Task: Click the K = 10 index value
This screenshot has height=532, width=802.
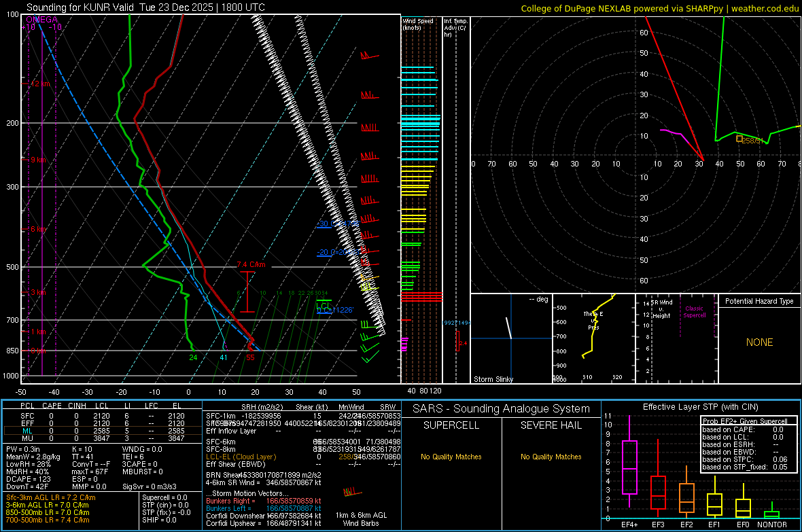Action: point(82,449)
